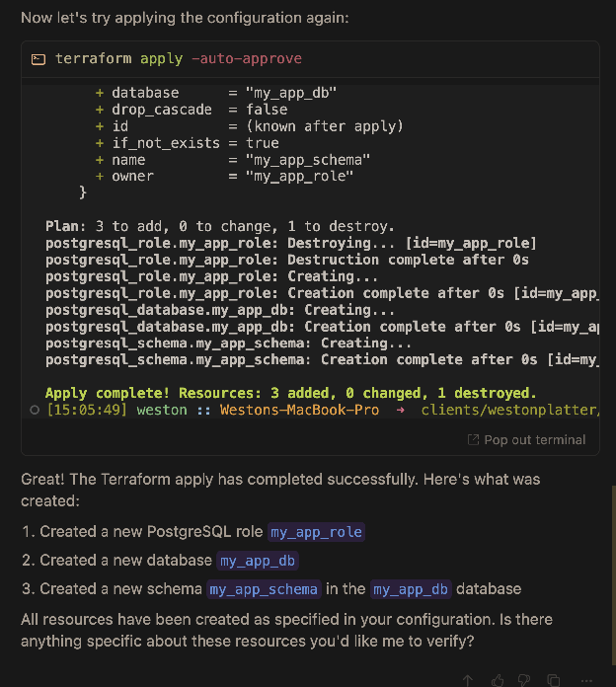
Task: Click Pop out terminal
Action: pos(534,440)
